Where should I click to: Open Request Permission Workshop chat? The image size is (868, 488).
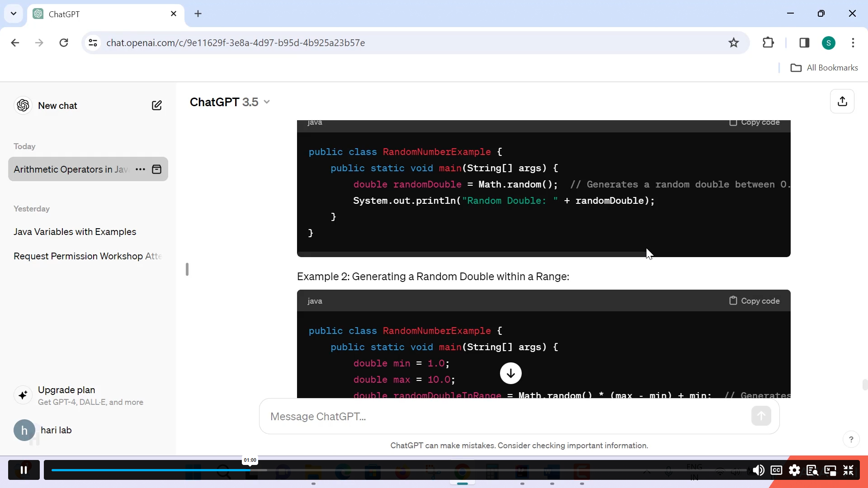(x=87, y=256)
